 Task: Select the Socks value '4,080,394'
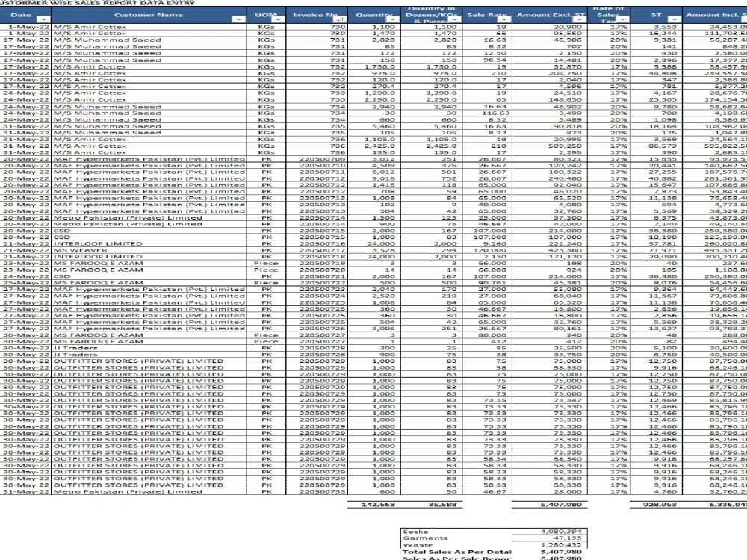click(561, 532)
